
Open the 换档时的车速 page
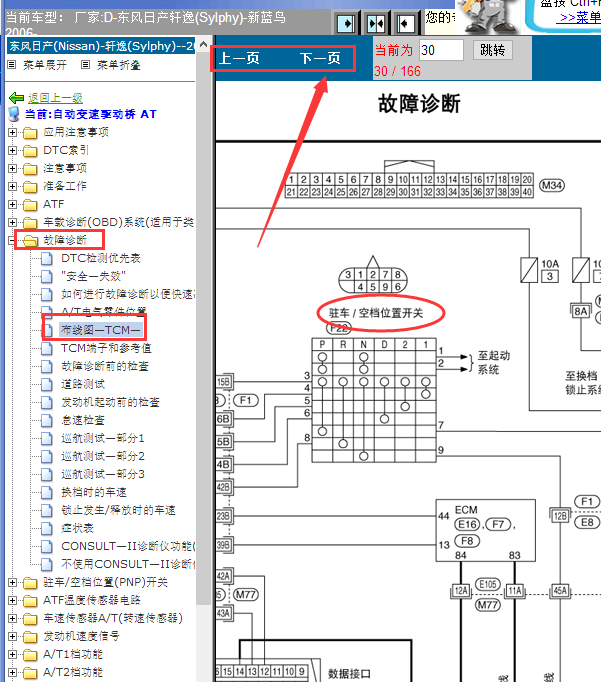pos(94,492)
